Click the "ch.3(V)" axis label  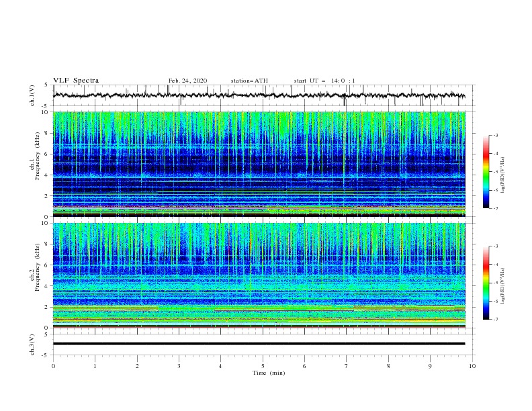pos(32,345)
